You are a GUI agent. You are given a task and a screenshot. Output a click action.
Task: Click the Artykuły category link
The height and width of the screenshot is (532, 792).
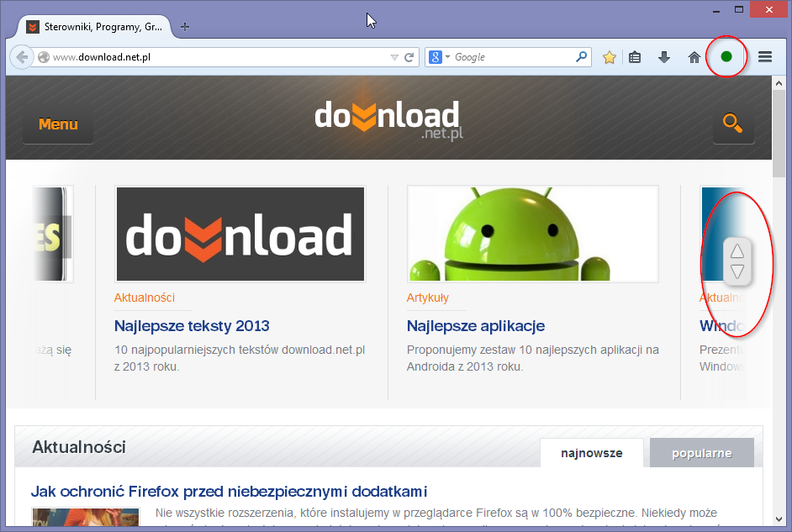coord(427,298)
